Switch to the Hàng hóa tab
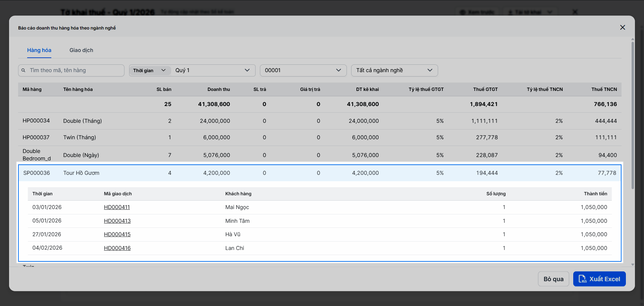Screen dimensions: 644x306 tap(39, 50)
